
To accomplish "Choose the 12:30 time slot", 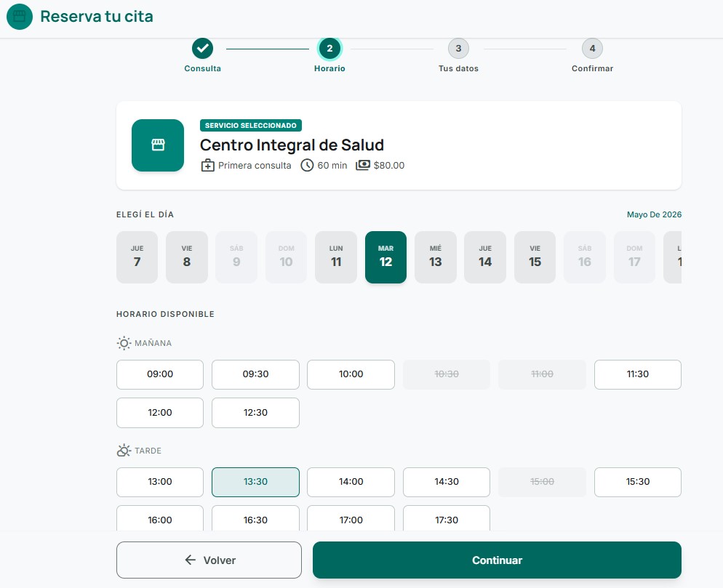I will pyautogui.click(x=255, y=412).
